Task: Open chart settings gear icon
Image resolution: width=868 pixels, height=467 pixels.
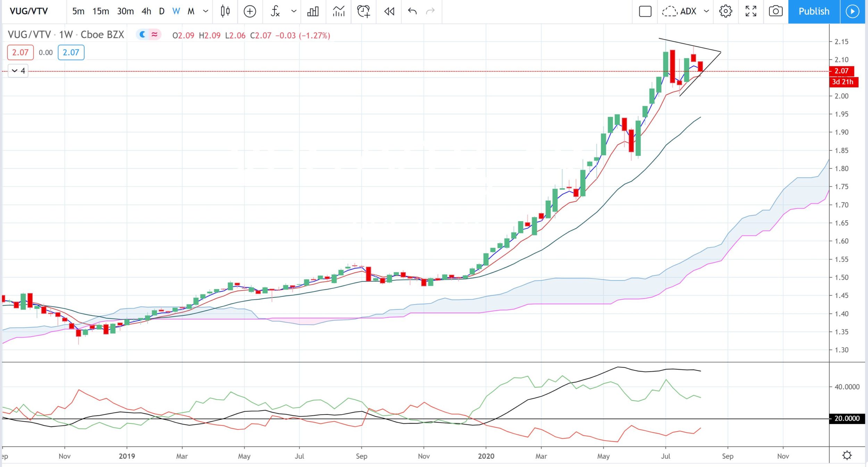Action: click(x=726, y=11)
